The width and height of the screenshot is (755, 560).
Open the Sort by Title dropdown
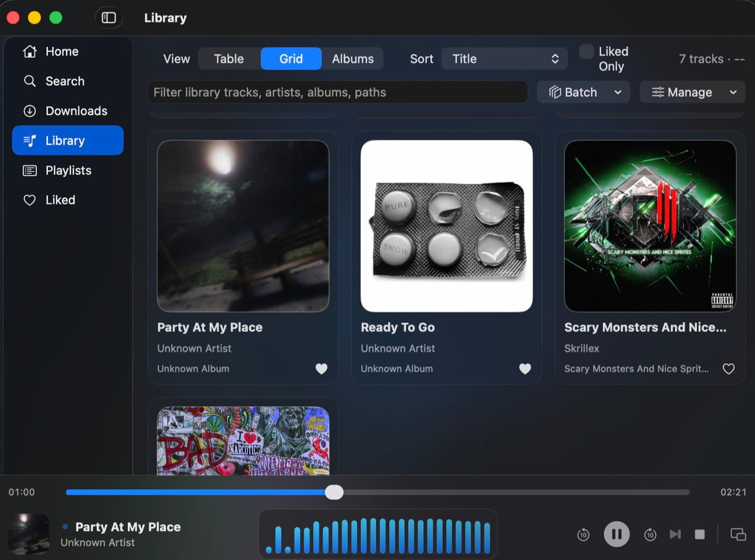(504, 59)
